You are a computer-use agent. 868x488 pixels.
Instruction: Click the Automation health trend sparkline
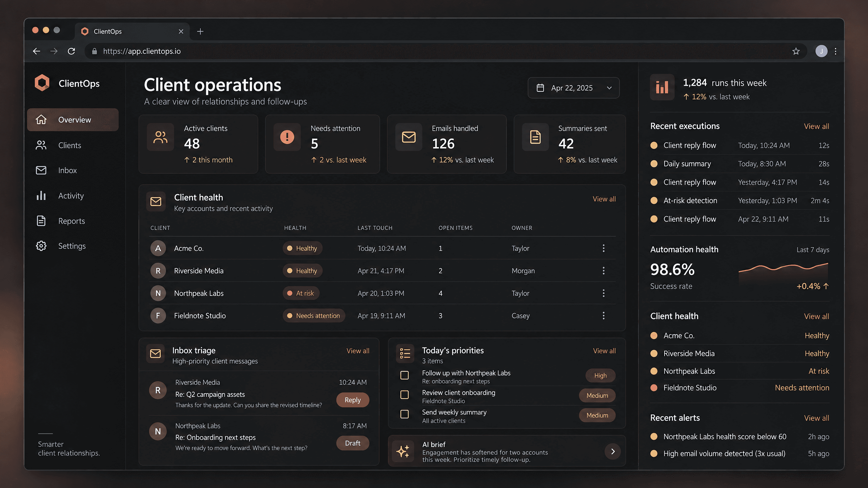pos(783,272)
